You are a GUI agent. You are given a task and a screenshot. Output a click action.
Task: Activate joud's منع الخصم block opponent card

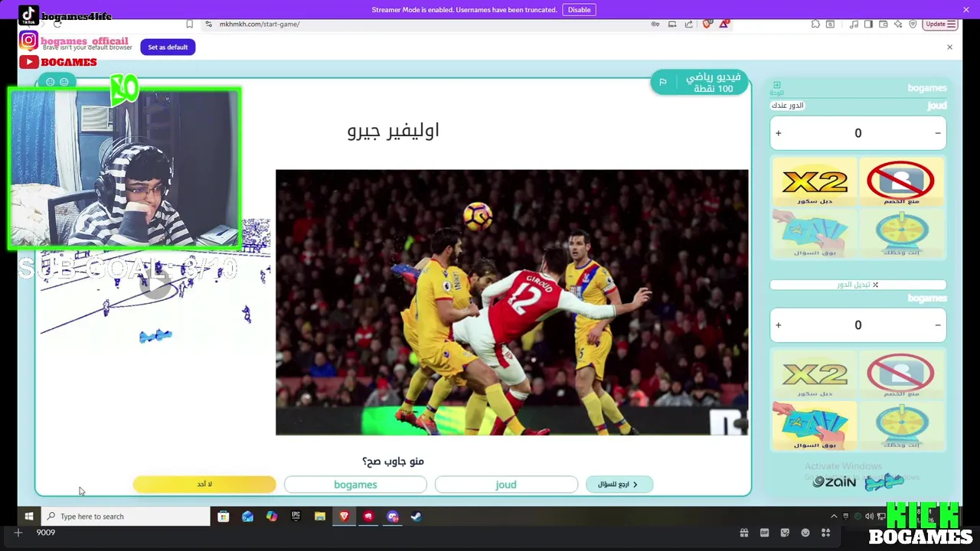tap(901, 182)
